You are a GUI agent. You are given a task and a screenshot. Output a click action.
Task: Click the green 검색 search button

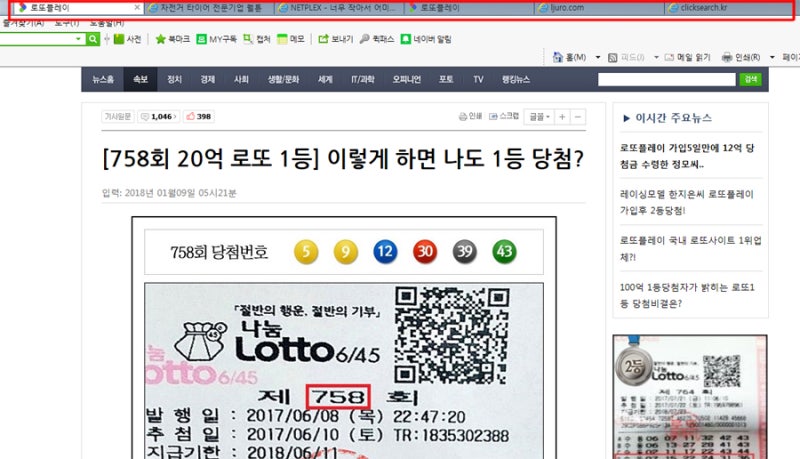pyautogui.click(x=751, y=80)
